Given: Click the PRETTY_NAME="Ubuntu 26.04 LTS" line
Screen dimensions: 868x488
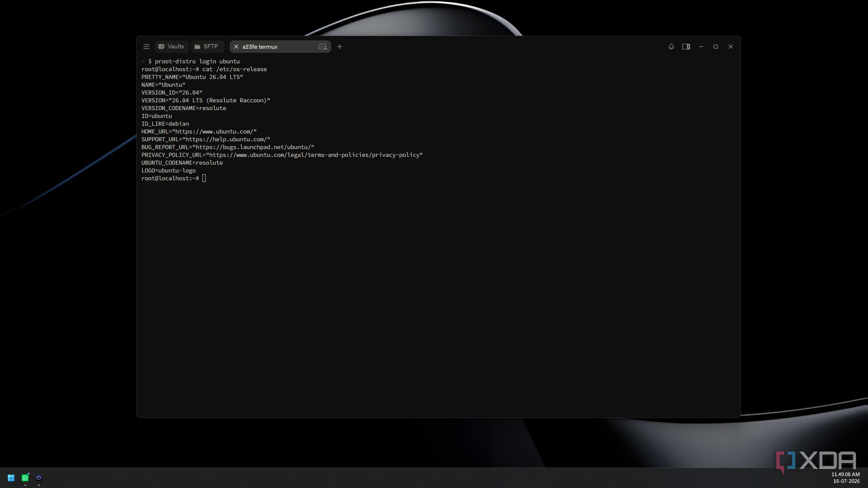Looking at the screenshot, I should pyautogui.click(x=192, y=77).
